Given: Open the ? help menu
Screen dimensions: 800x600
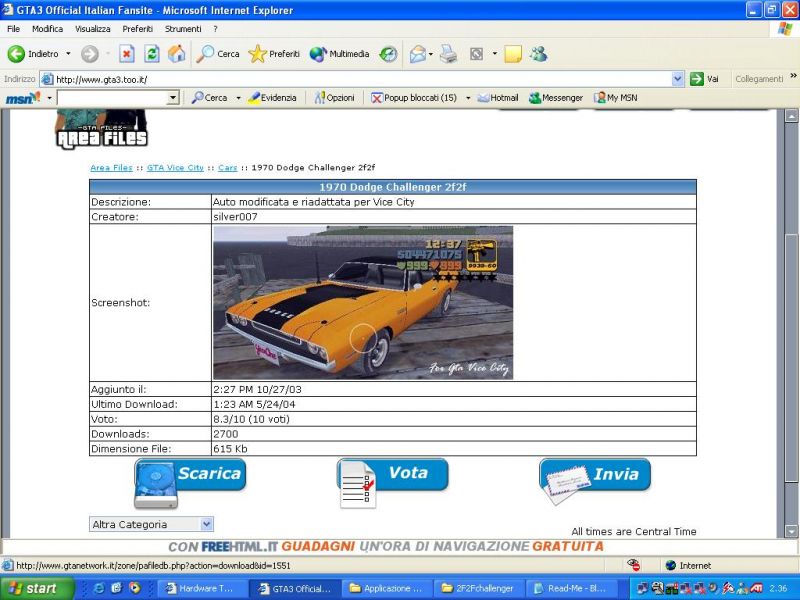Looking at the screenshot, I should click(215, 29).
